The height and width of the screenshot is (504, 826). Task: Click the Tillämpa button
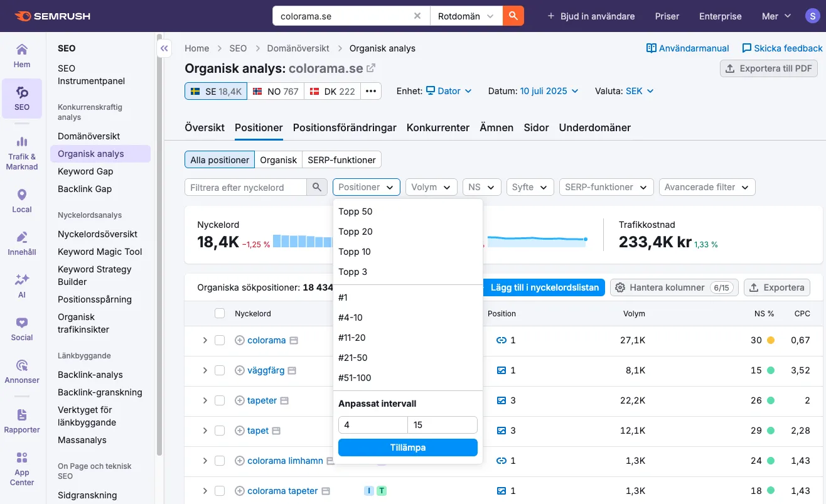point(408,448)
